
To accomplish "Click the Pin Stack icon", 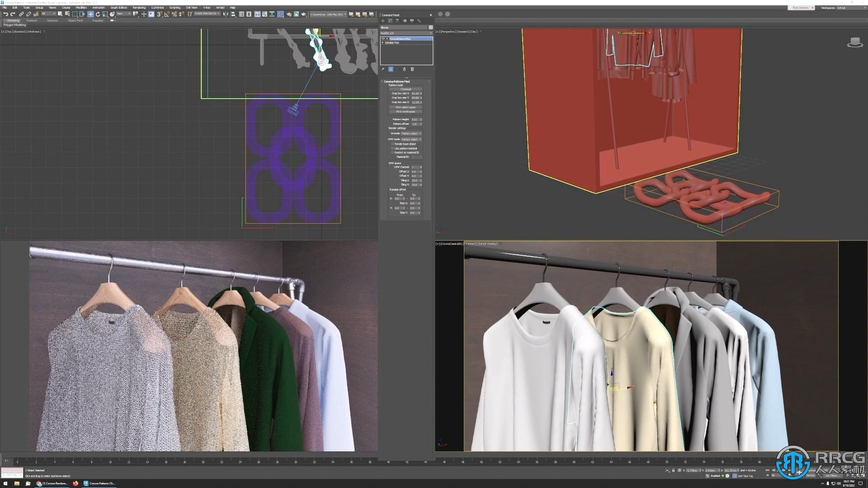I will point(382,69).
